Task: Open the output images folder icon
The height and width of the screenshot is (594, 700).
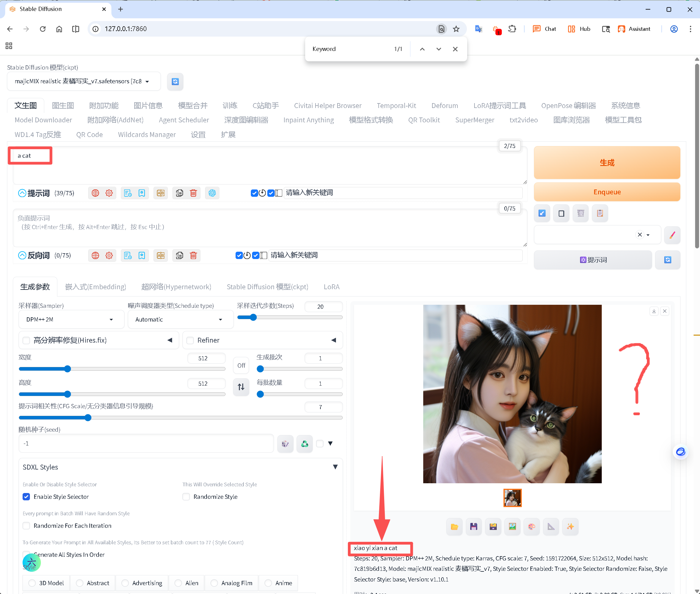Action: (x=454, y=527)
